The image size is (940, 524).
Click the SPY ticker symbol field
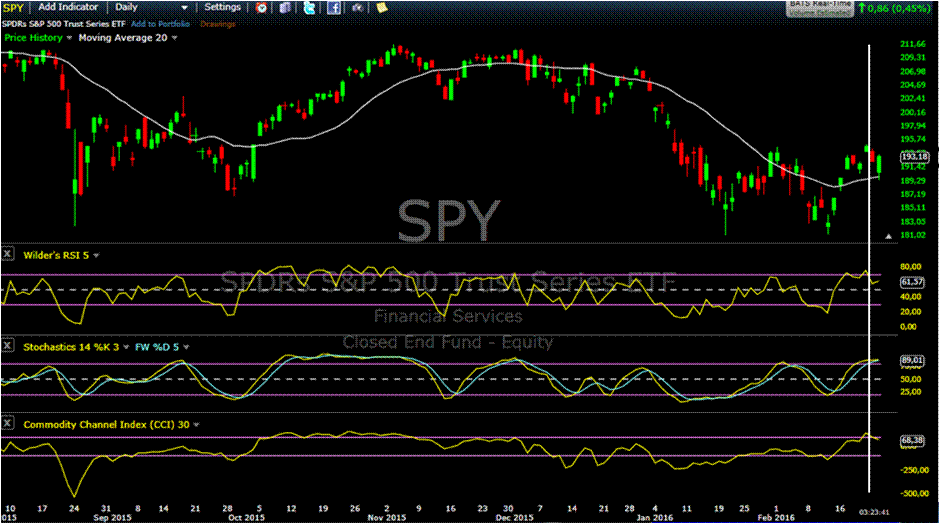click(13, 7)
